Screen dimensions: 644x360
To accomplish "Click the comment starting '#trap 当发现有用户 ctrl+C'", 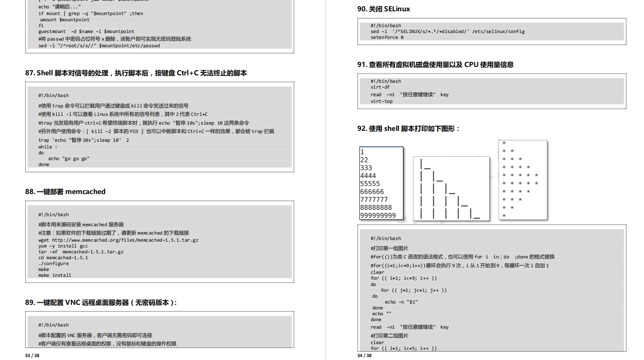I will [x=144, y=123].
